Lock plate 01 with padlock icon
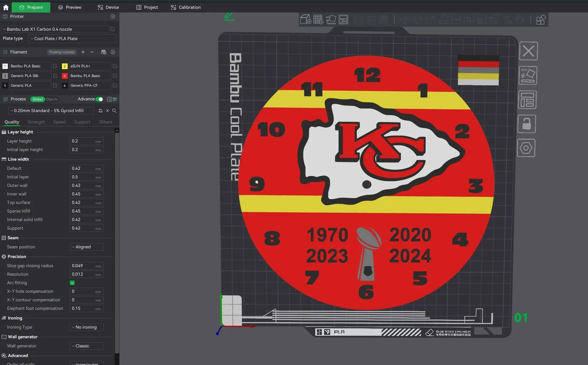 (527, 124)
